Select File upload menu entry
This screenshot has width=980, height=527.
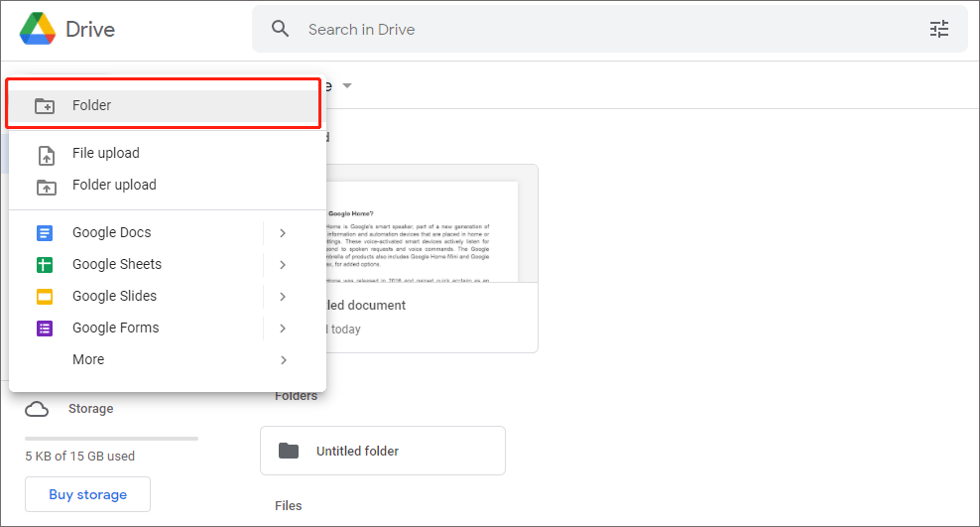coord(168,153)
